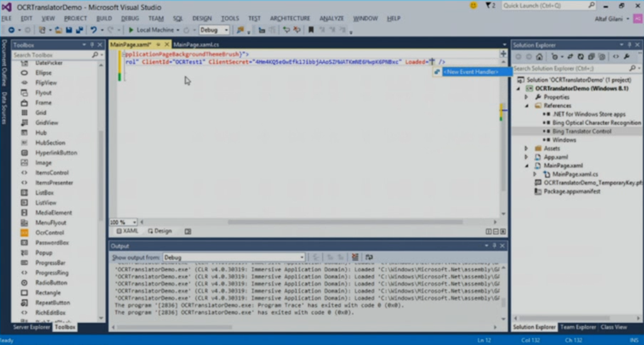Click the search icon in Toolbox search
This screenshot has height=345, width=644.
coord(95,55)
